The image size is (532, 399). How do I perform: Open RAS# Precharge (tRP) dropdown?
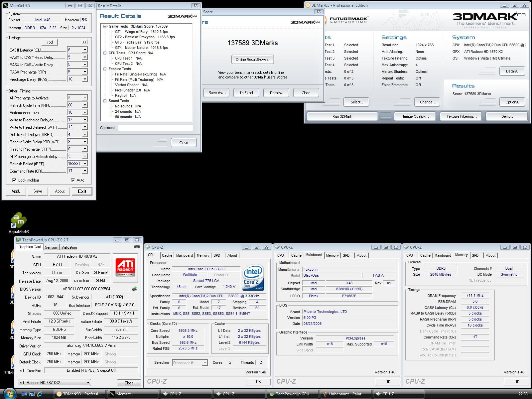point(84,72)
